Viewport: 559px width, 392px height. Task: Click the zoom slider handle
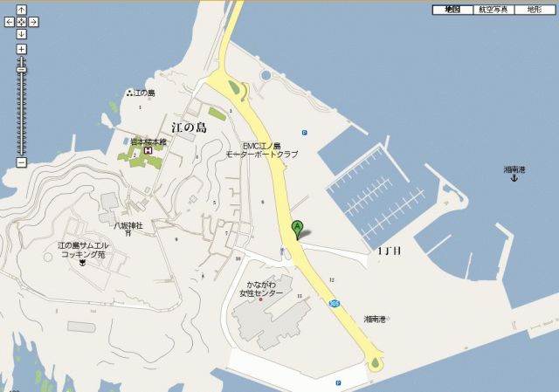click(21, 70)
